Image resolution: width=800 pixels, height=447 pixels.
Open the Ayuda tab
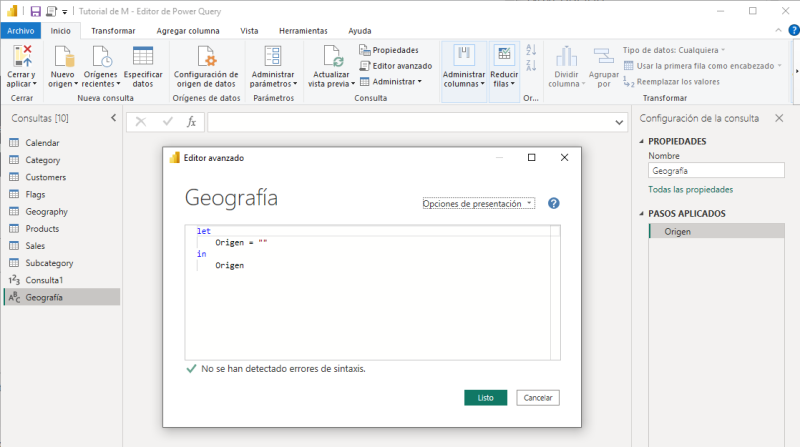[x=360, y=31]
